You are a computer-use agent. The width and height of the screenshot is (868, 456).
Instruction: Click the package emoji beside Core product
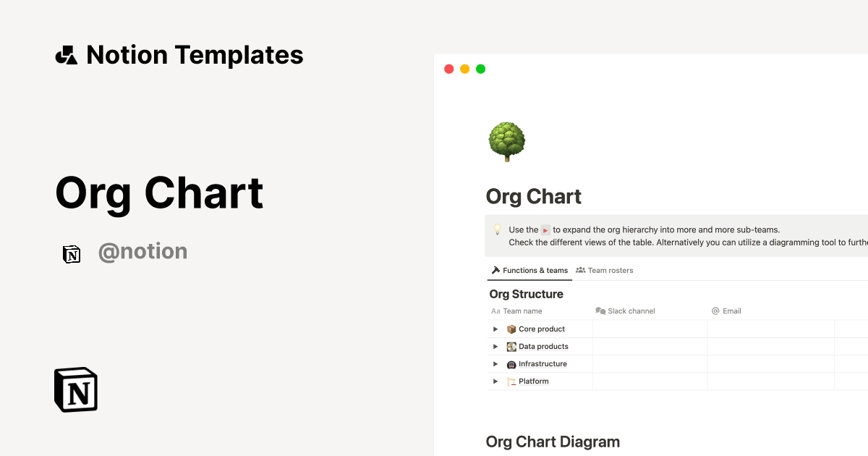point(512,329)
